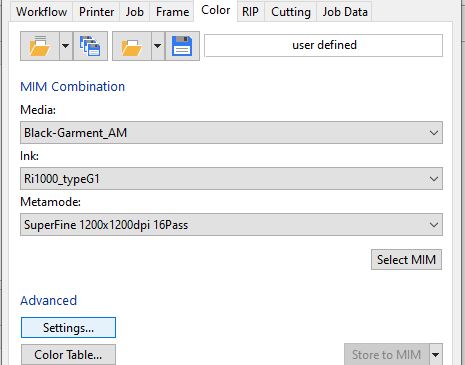Screen dimensions: 465x365
Task: Expand the Store to MIM dropdown arrow
Action: tap(436, 355)
